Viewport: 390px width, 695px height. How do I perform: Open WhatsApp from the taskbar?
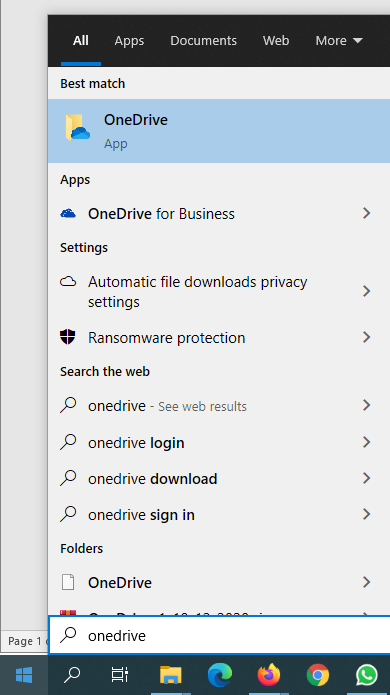(367, 675)
